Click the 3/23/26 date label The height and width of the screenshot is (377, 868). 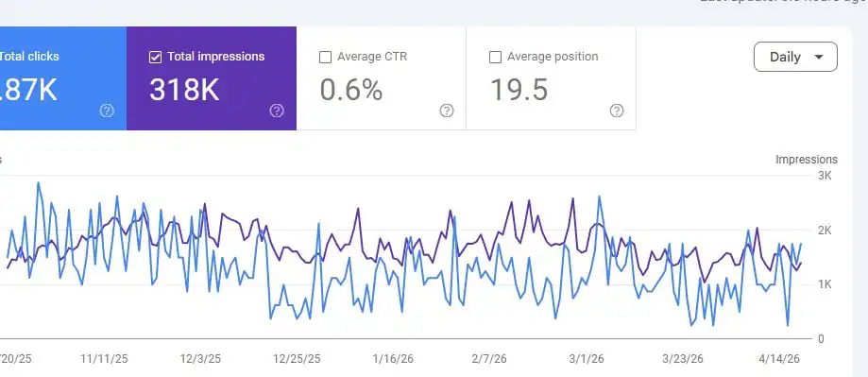click(683, 359)
